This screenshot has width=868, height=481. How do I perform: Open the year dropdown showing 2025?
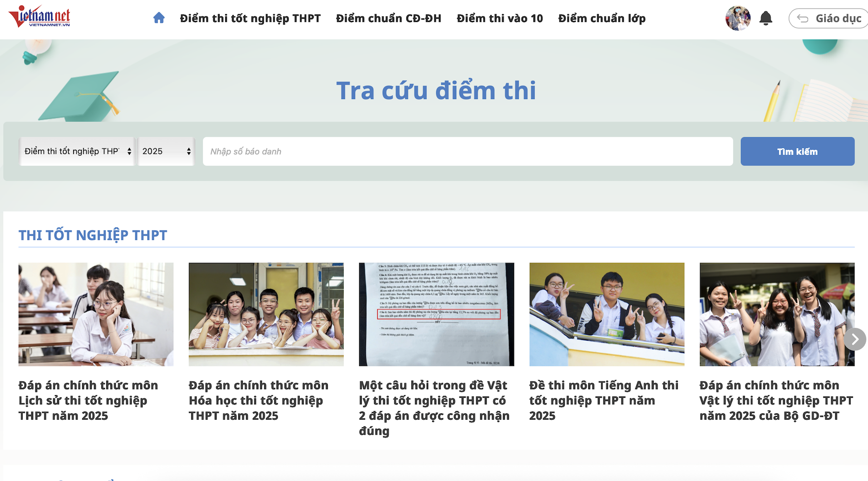click(165, 151)
